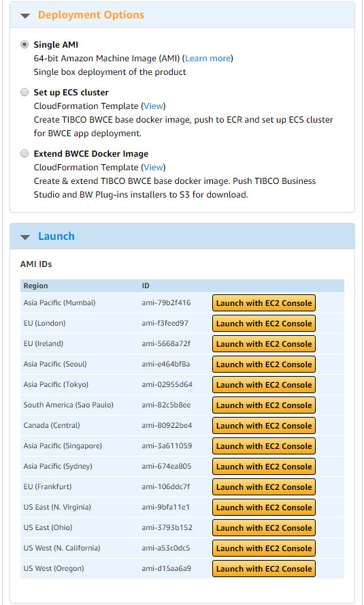Open the Learn more link

click(208, 59)
